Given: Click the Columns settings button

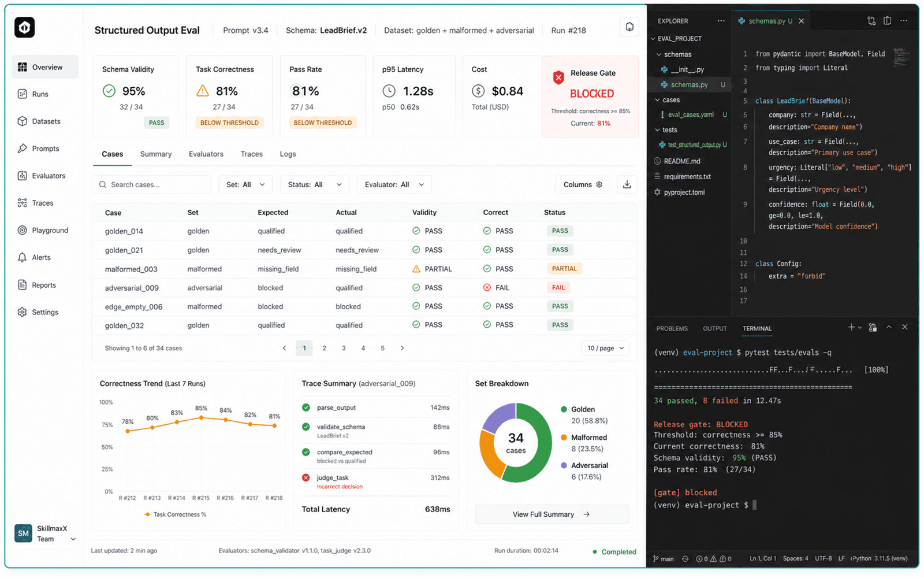Looking at the screenshot, I should 582,184.
